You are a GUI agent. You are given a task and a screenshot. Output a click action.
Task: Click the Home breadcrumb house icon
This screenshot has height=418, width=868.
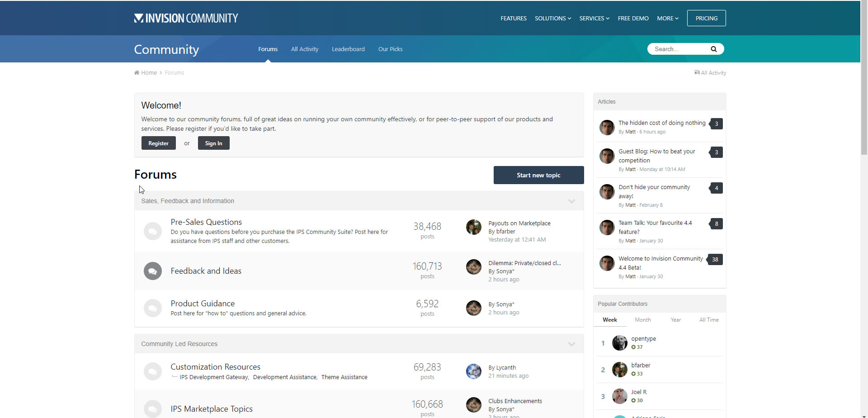click(137, 72)
